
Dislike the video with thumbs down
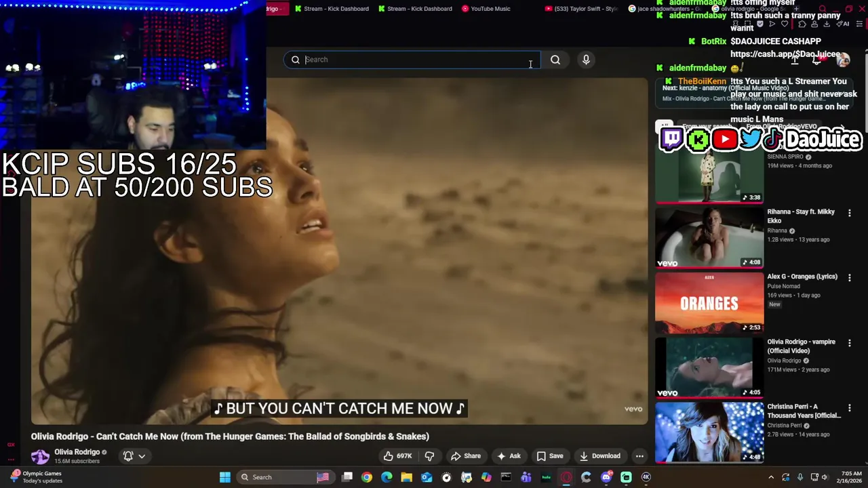pos(429,456)
